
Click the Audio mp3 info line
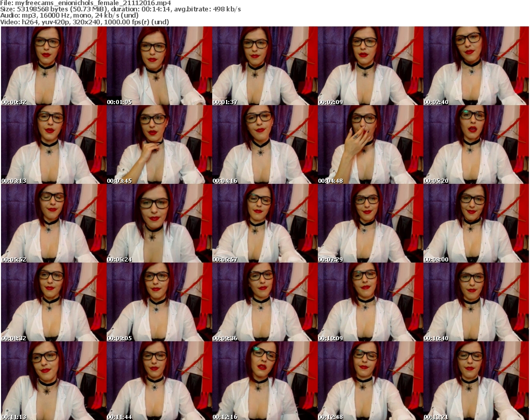coord(69,16)
